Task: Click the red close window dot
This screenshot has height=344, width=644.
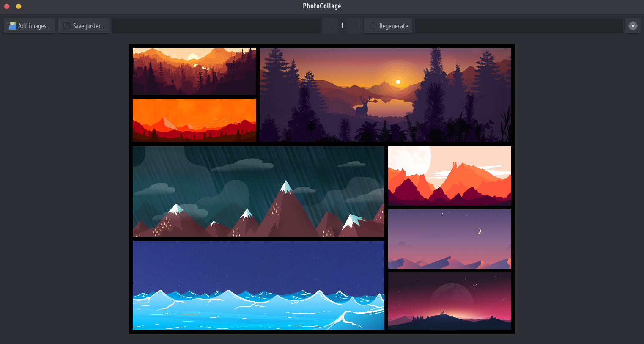Action: click(x=7, y=6)
